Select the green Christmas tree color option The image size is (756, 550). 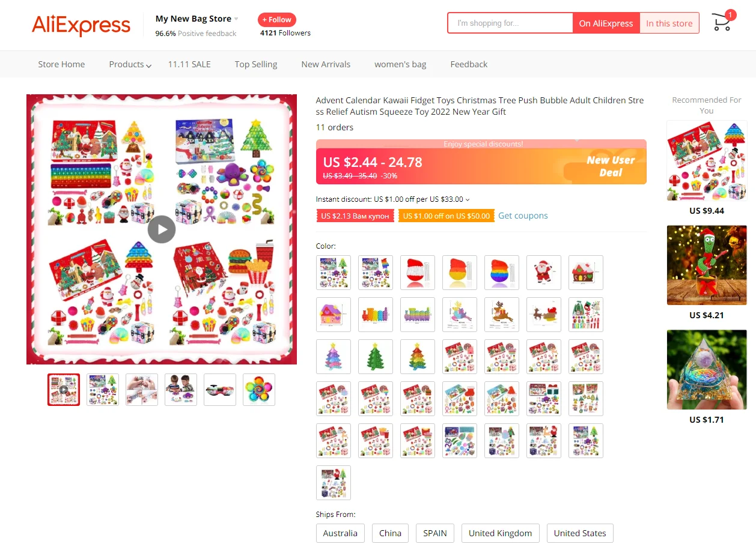click(376, 357)
